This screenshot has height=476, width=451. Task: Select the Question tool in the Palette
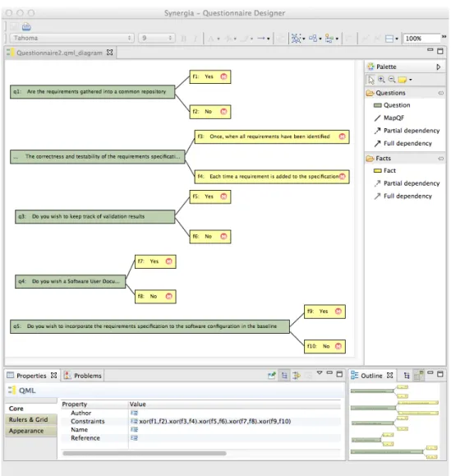(x=392, y=105)
